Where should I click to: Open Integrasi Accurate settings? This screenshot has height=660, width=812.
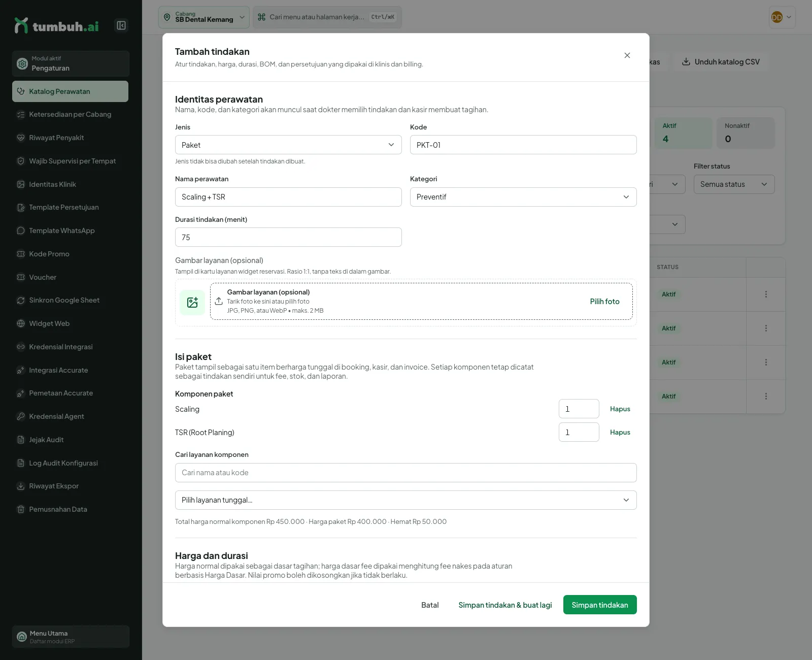(x=70, y=370)
